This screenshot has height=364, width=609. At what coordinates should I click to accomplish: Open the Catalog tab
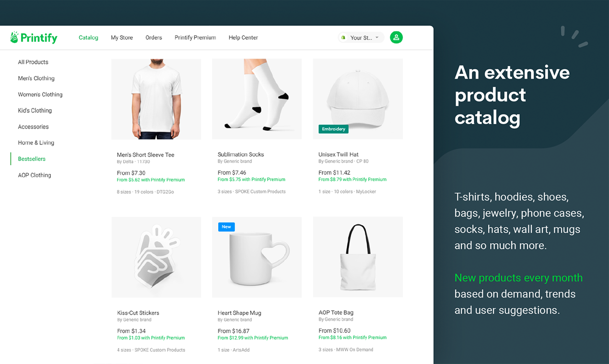88,37
